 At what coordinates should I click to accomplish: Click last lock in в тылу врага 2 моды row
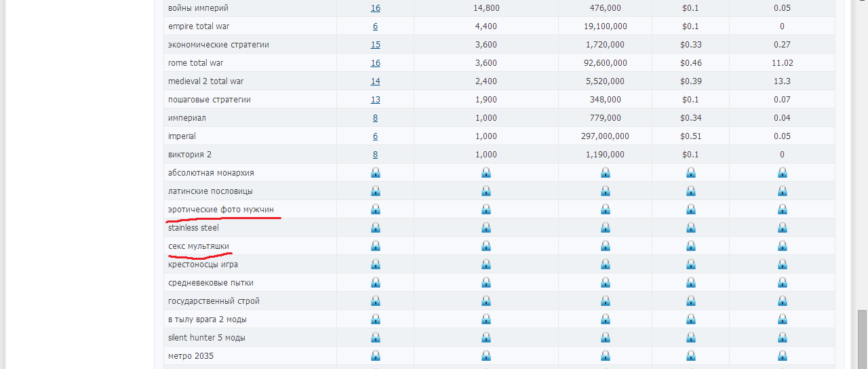tap(782, 319)
